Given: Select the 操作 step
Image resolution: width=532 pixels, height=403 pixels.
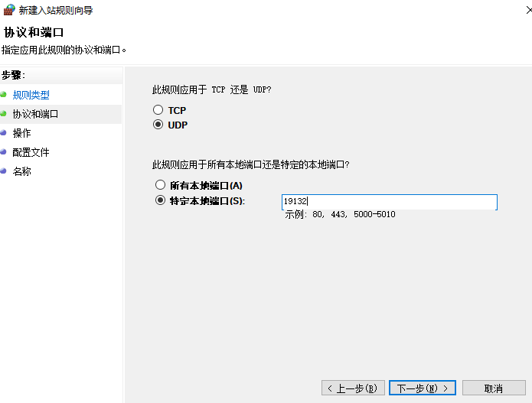Looking at the screenshot, I should pos(21,133).
